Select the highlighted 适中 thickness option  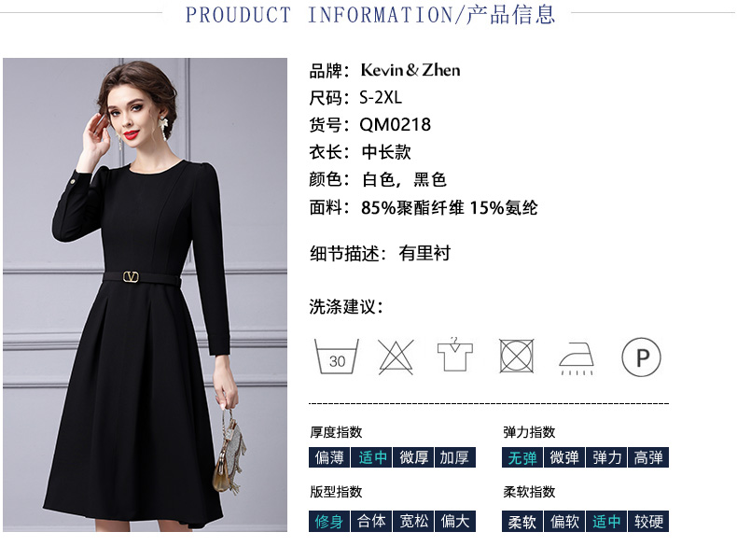(372, 457)
